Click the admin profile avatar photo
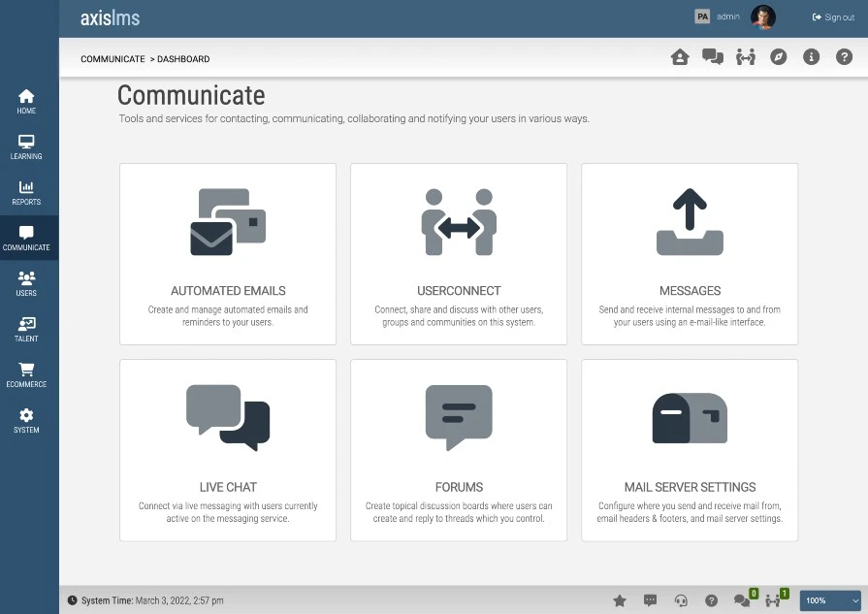868x614 pixels. [763, 17]
